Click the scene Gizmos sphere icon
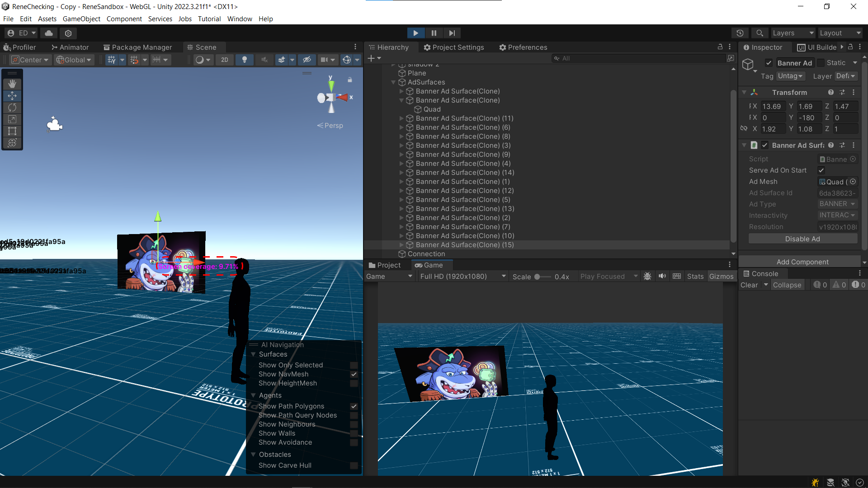The width and height of the screenshot is (868, 488). tap(347, 60)
